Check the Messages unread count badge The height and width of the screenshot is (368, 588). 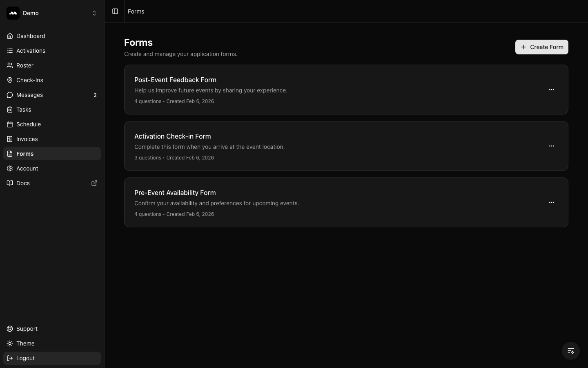[x=95, y=95]
